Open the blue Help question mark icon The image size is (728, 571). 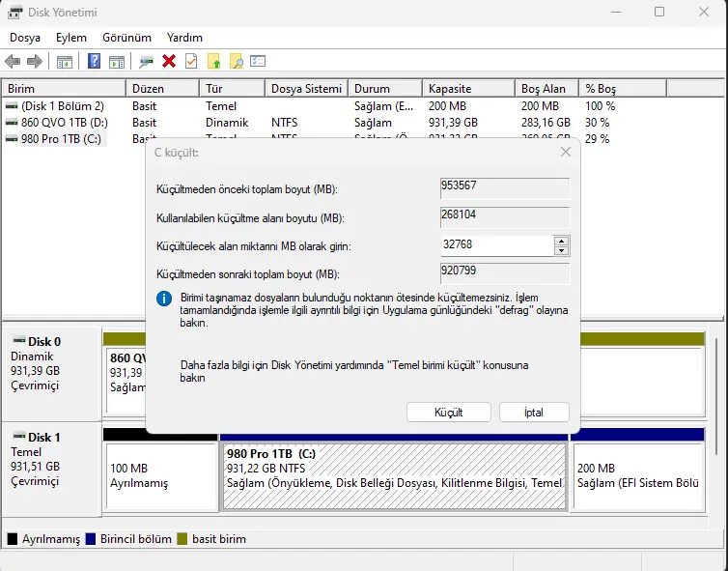click(95, 61)
